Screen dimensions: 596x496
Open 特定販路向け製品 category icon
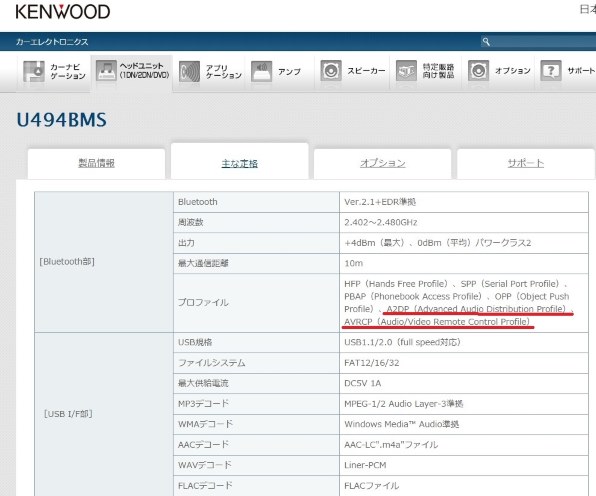[406, 71]
